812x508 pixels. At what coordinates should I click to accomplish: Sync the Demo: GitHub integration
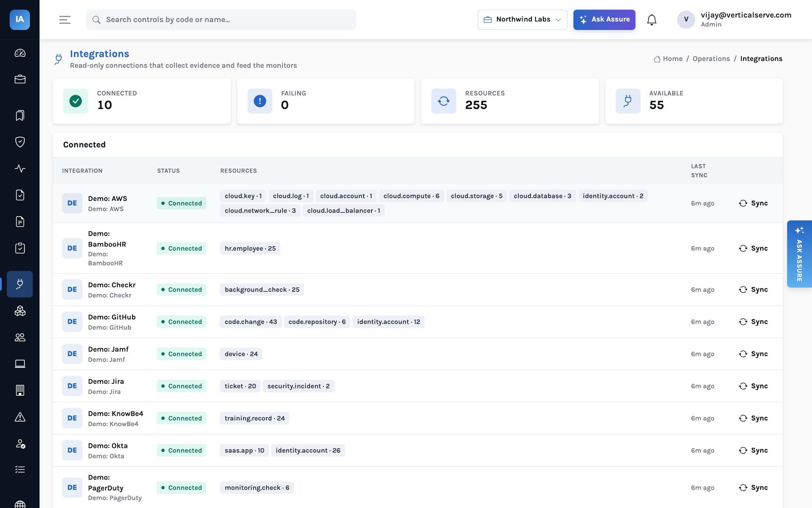point(754,321)
